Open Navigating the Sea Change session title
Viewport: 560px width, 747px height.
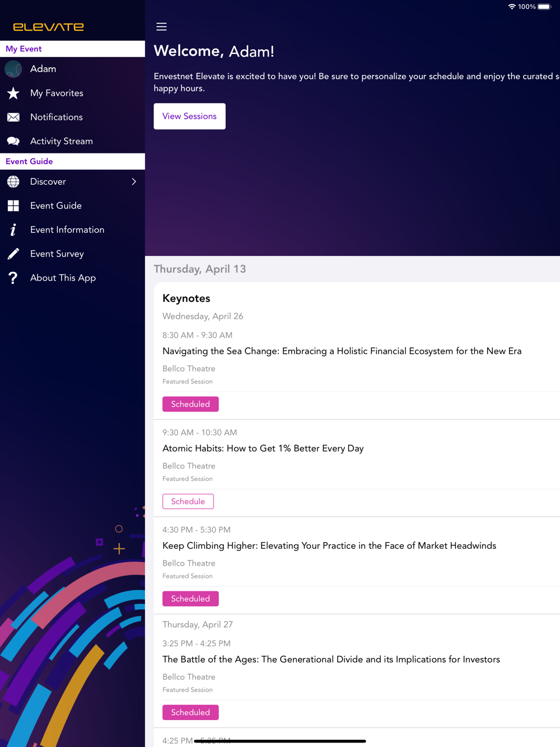point(342,351)
